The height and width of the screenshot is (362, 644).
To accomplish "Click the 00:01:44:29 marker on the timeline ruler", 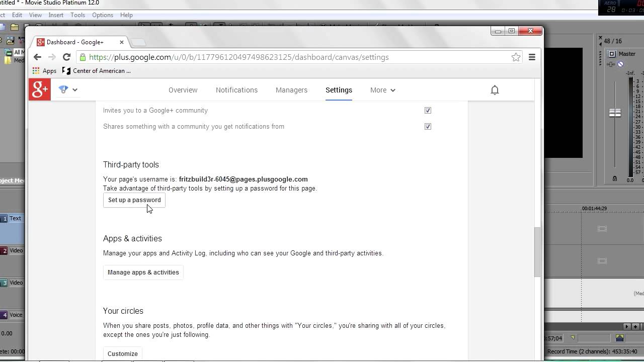I will (594, 209).
